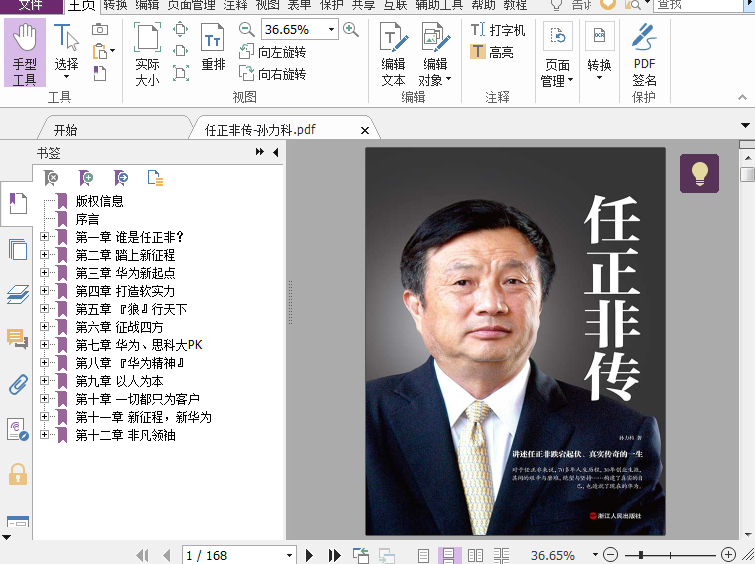The image size is (755, 564).
Task: Expand bookmark 第七章 华为、思科大PK
Action: 44,344
